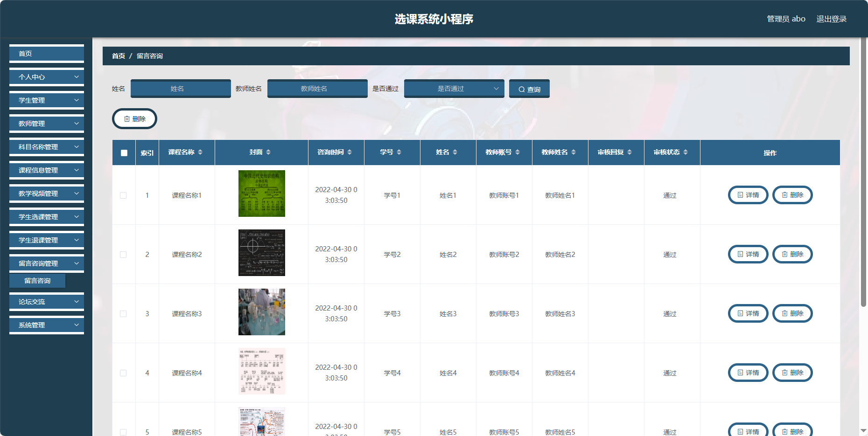Expand the 学生退课管理 sidebar menu

click(47, 240)
